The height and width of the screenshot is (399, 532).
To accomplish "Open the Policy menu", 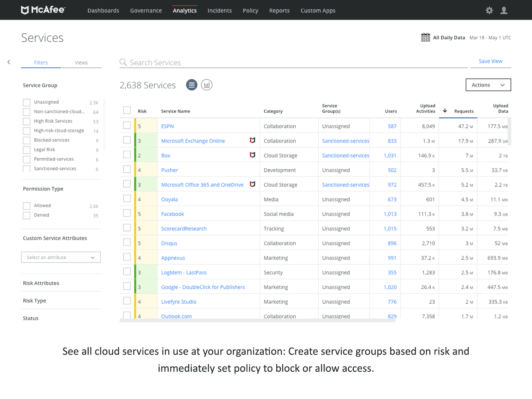I will click(251, 11).
